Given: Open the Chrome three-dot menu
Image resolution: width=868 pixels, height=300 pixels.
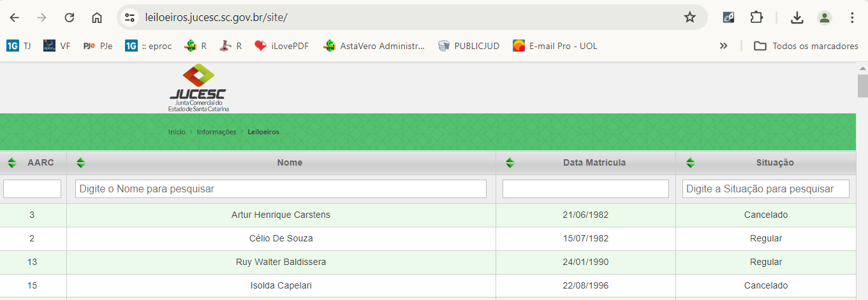Looking at the screenshot, I should tap(852, 18).
